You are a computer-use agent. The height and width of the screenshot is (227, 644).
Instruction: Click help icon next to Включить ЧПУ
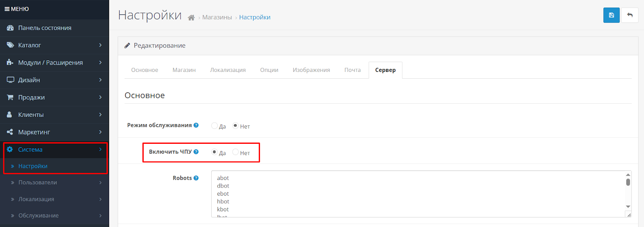point(196,152)
